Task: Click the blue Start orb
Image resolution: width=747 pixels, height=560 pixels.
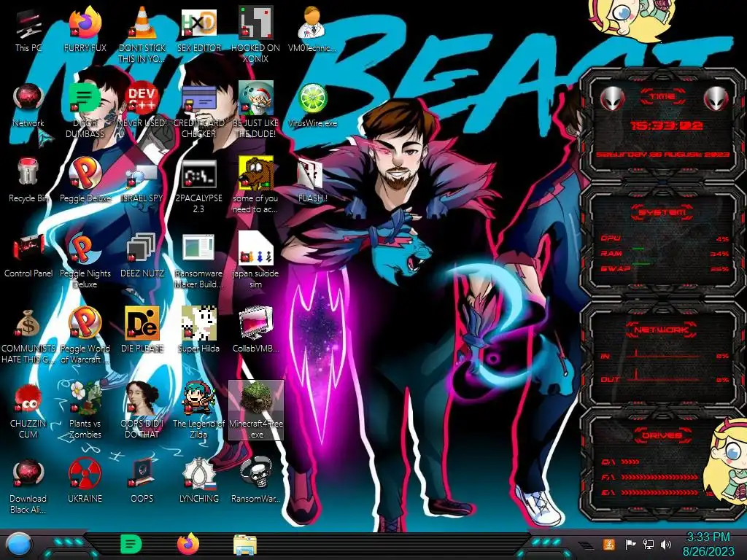Action: pyautogui.click(x=19, y=545)
